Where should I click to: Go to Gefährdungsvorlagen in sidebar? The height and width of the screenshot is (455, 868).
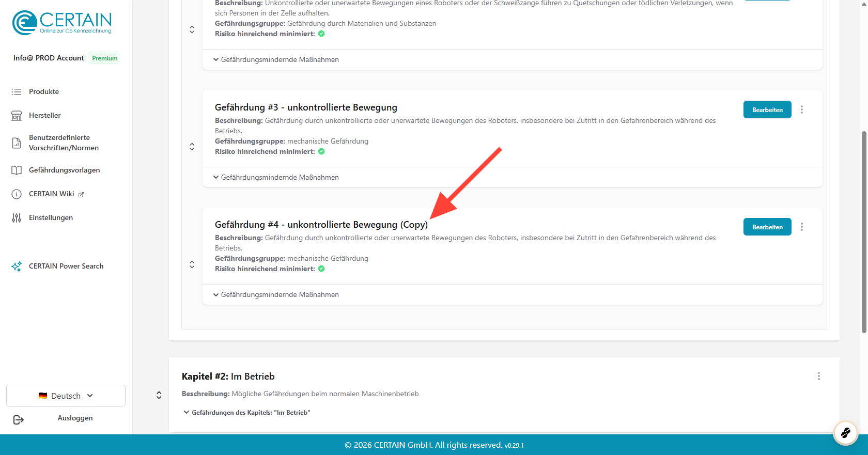tap(64, 170)
